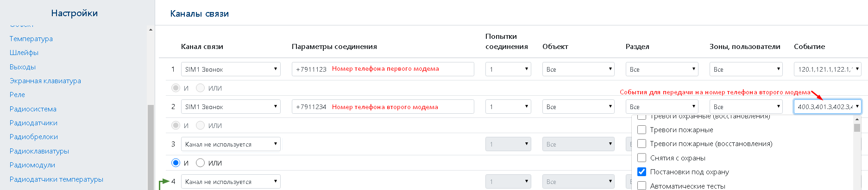Image resolution: width=868 pixels, height=190 pixels.
Task: Open channel 2 Канал связи dropdown
Action: (231, 106)
